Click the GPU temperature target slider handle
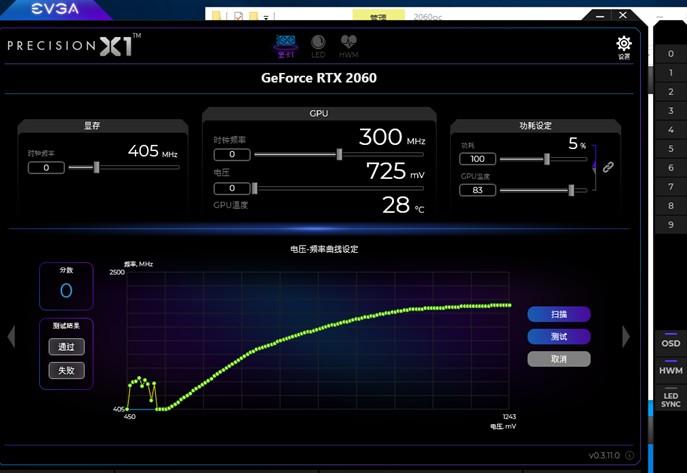 tap(571, 190)
